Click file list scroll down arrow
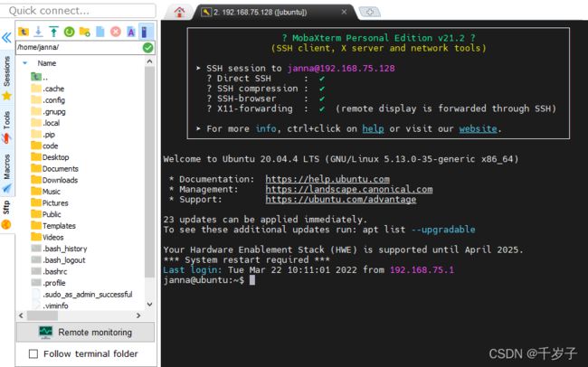 [149, 305]
